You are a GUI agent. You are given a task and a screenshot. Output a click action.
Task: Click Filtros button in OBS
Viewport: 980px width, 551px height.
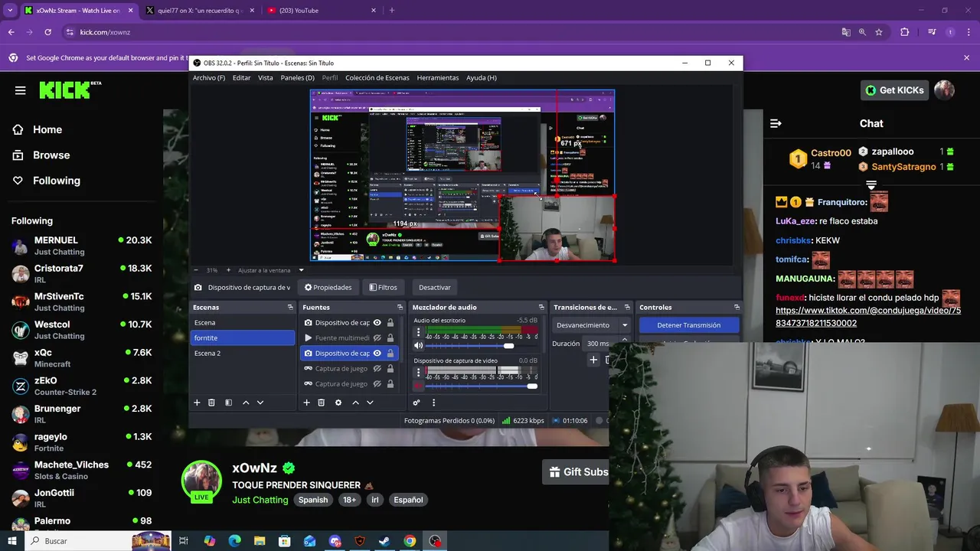(383, 287)
